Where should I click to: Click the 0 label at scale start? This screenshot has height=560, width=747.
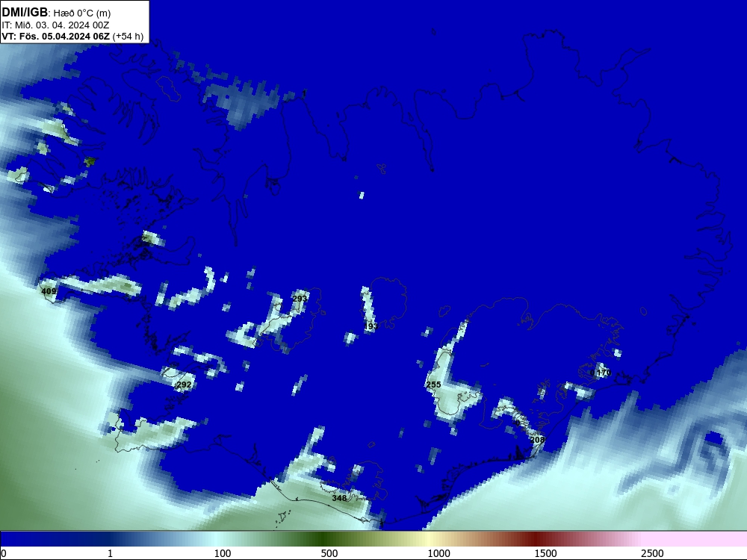tap(4, 553)
